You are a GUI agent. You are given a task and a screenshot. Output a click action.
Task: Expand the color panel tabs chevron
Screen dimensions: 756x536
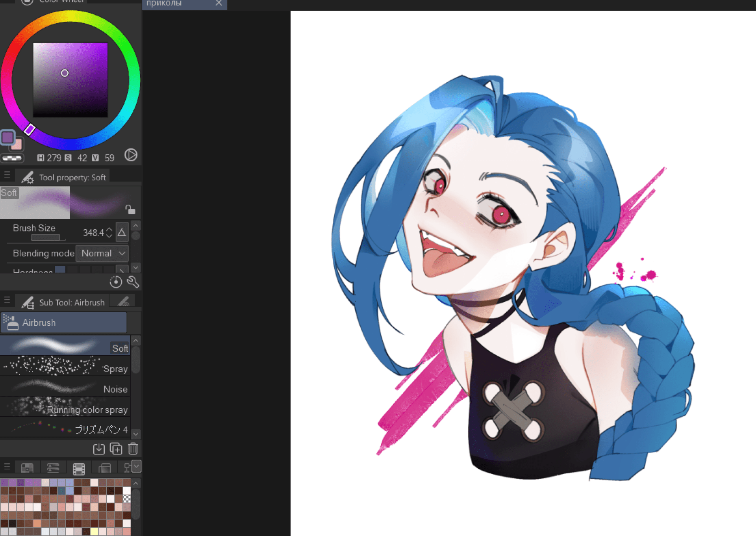click(136, 466)
